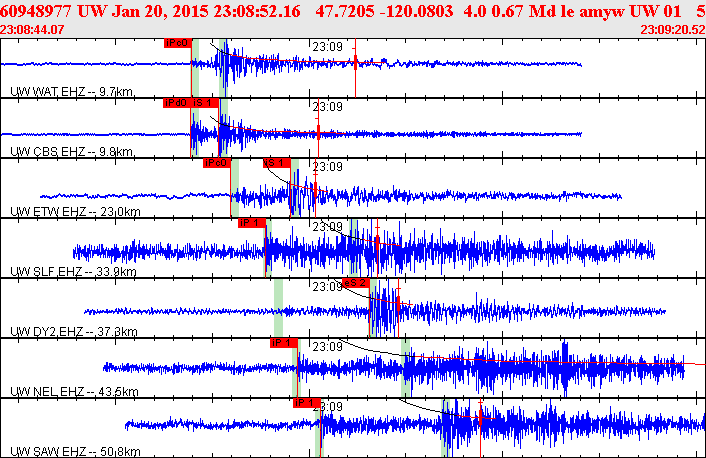Click green predicted S bar on SLF trace

coord(354,248)
